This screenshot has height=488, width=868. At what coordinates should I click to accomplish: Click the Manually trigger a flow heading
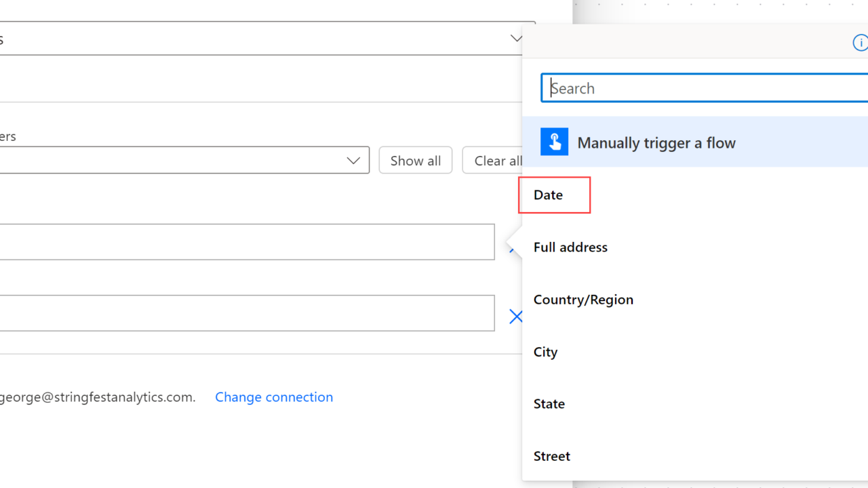pyautogui.click(x=656, y=143)
